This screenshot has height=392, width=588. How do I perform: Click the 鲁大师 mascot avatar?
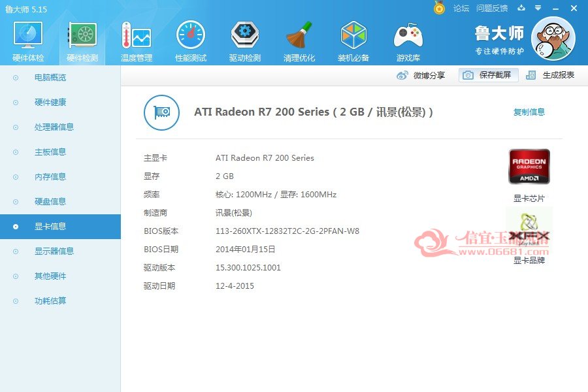553,39
